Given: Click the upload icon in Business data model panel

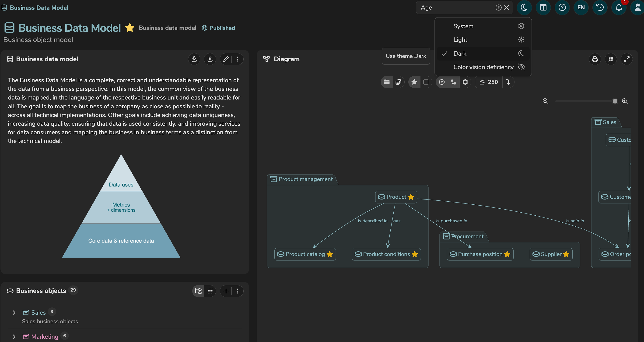Looking at the screenshot, I should [x=210, y=59].
